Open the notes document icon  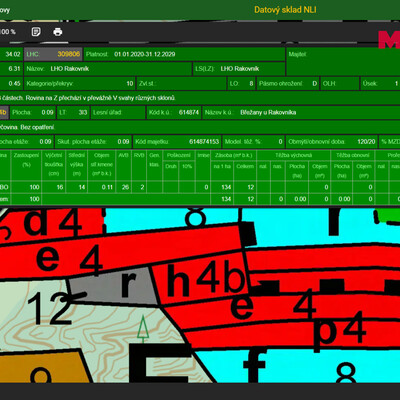36,32
